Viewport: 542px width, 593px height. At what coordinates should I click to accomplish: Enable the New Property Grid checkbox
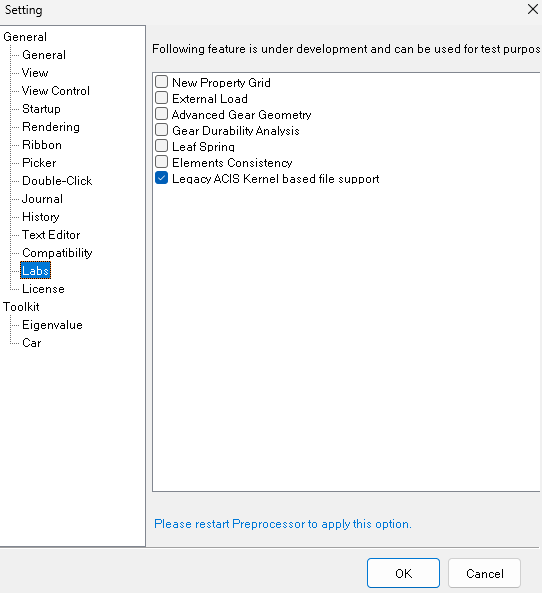[162, 82]
